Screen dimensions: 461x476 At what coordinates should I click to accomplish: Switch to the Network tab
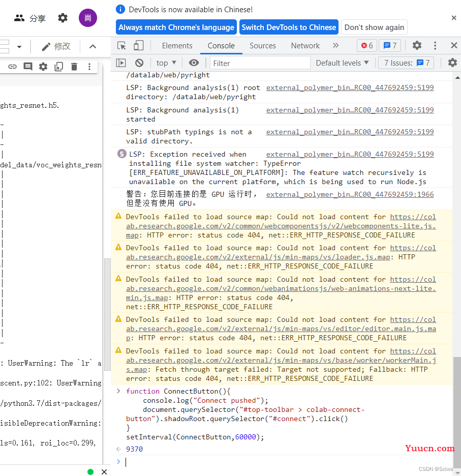point(305,46)
